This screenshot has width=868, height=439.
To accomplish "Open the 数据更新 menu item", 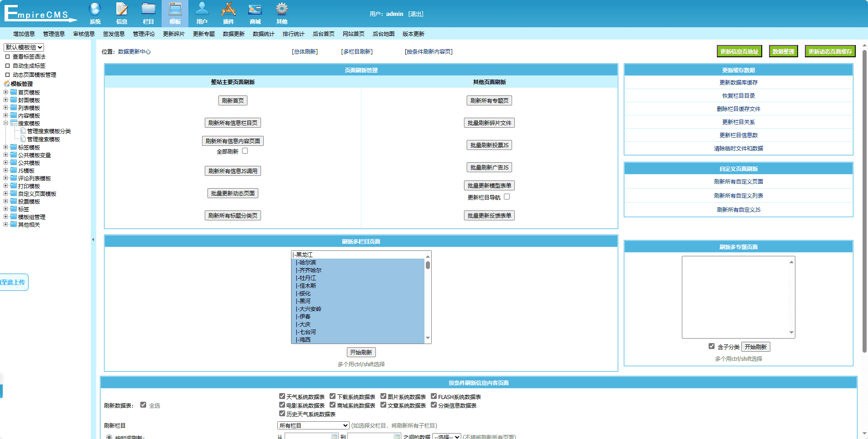I will tap(233, 34).
